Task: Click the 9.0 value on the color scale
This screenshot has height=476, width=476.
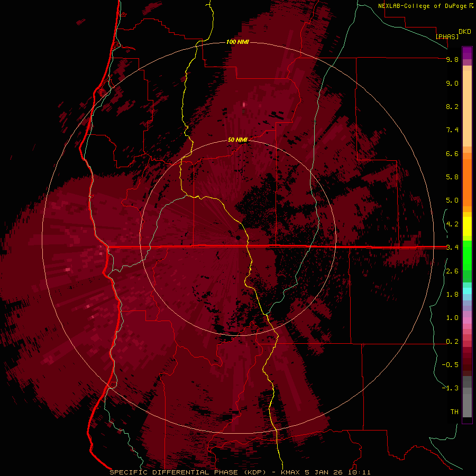Action: coord(452,83)
